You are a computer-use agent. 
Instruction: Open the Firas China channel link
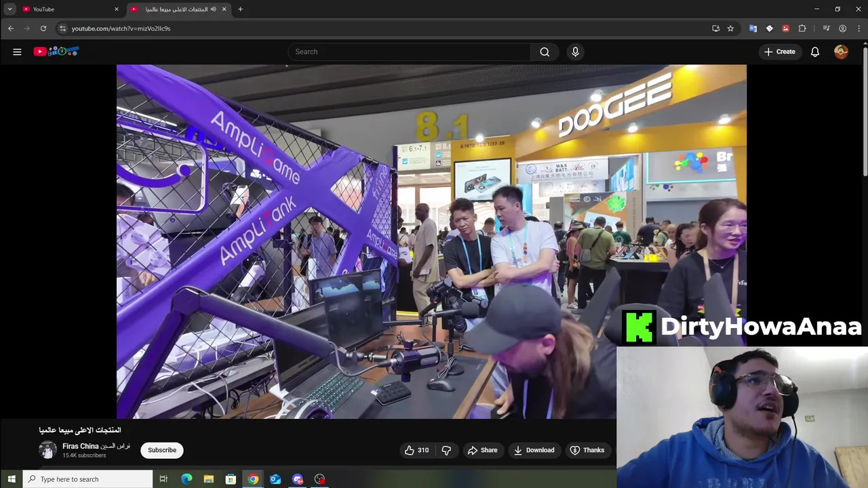pyautogui.click(x=96, y=446)
